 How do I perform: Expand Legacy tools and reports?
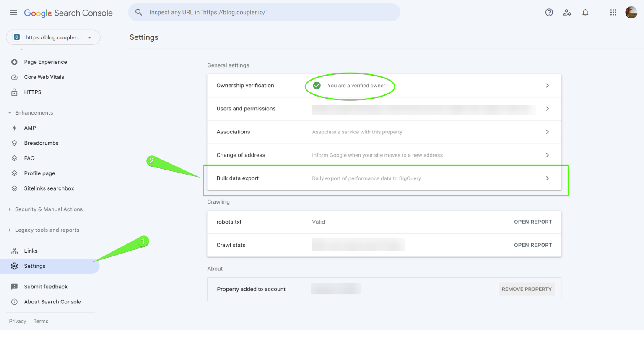pos(9,230)
